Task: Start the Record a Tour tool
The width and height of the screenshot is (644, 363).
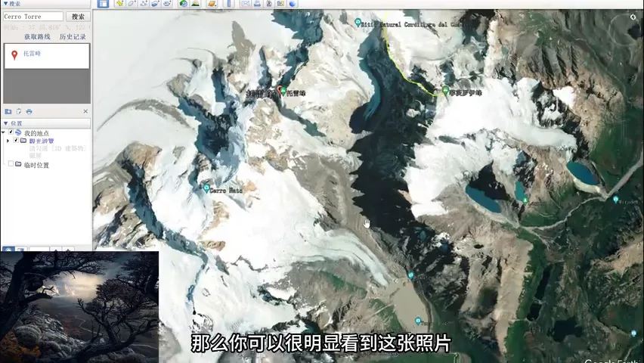Action: (167, 4)
